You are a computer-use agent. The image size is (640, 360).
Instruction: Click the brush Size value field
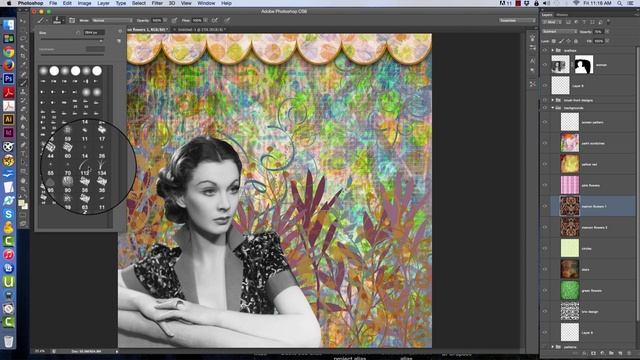click(x=94, y=32)
